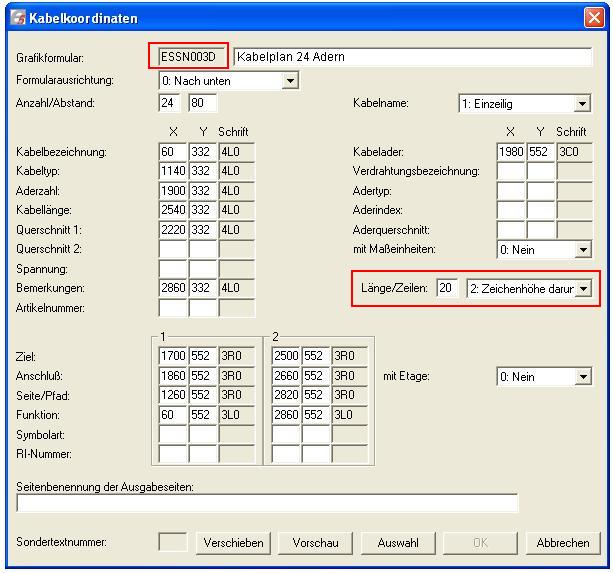This screenshot has width=613, height=573.
Task: Click the Auswahl button
Action: [x=398, y=543]
